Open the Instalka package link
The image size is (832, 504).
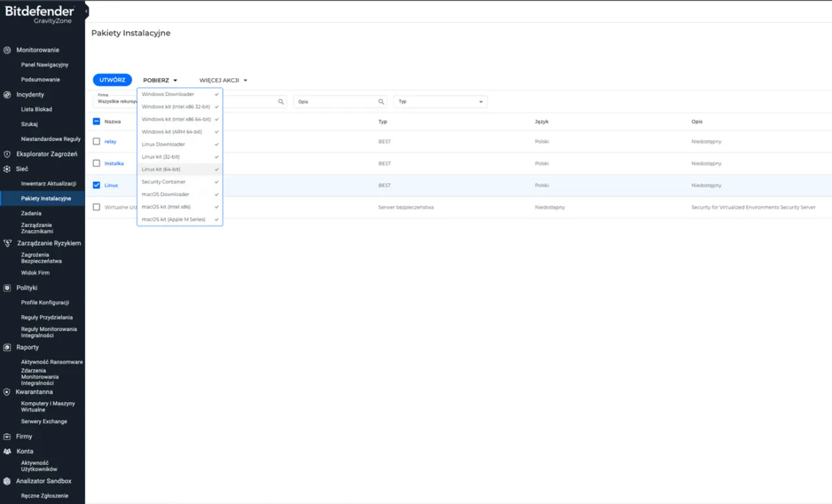tap(114, 164)
